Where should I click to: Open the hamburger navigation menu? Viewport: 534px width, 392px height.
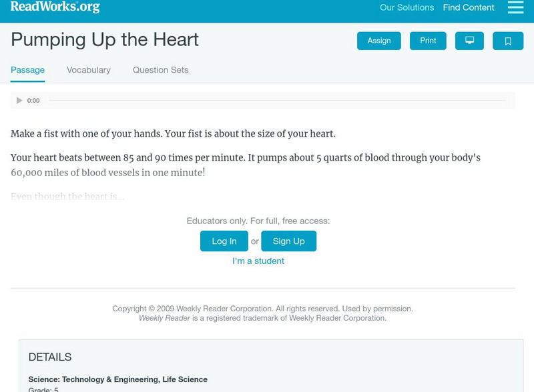coord(515,7)
